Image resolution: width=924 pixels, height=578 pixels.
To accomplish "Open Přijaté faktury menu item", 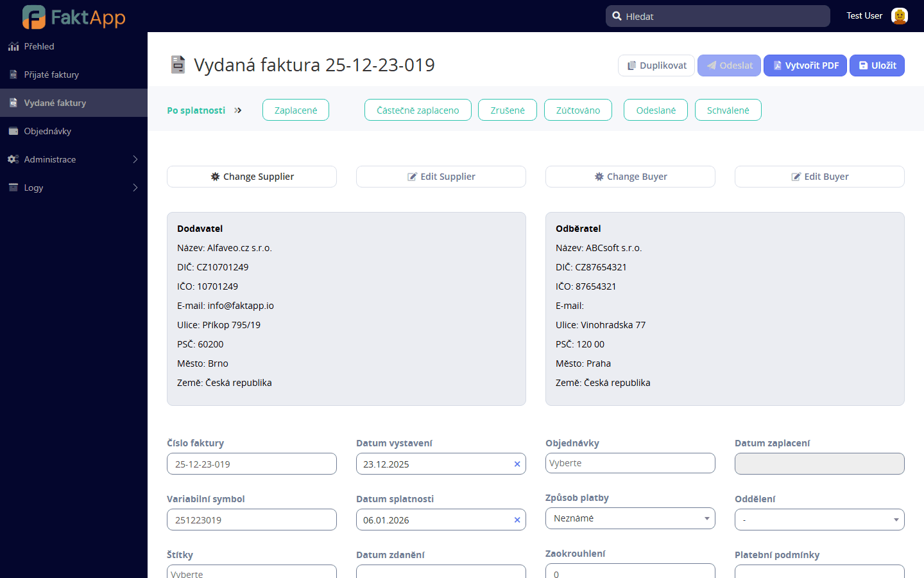I will pos(74,74).
